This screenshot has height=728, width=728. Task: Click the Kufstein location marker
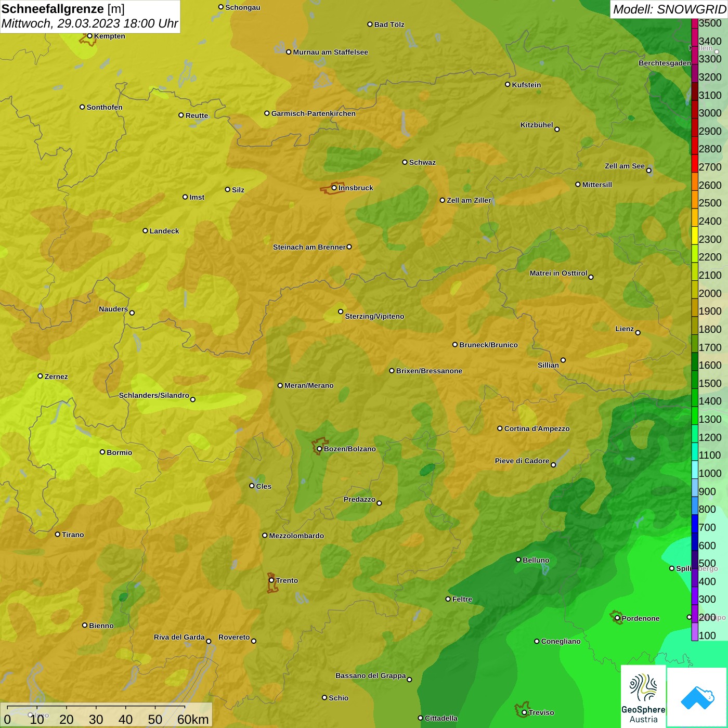[x=508, y=84]
